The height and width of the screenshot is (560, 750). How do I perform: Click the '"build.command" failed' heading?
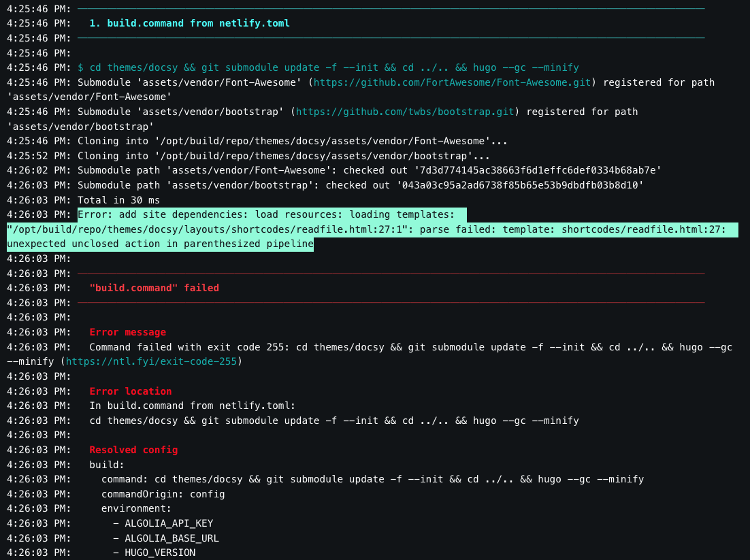point(154,288)
